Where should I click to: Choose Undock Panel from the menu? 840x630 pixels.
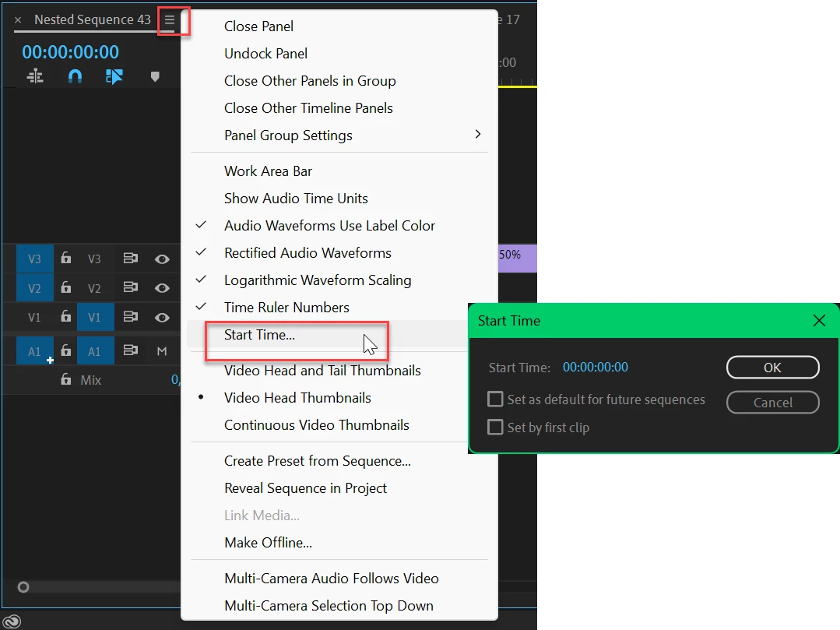coord(339,54)
